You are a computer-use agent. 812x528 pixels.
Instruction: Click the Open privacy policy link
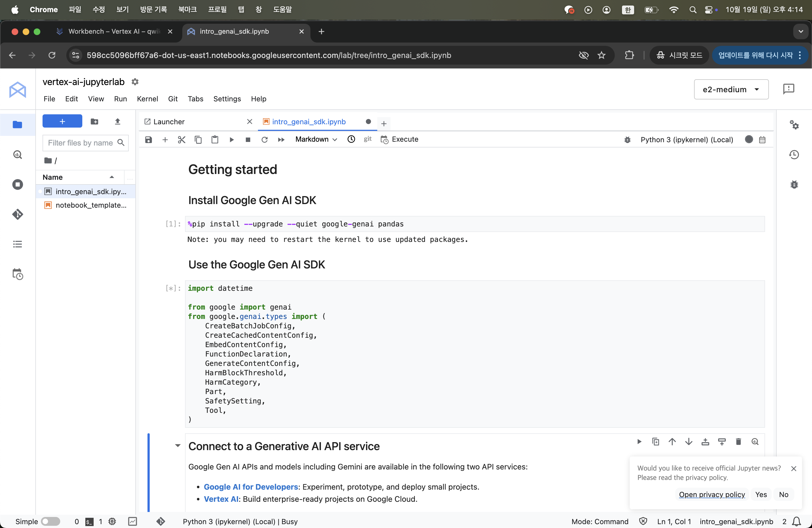[712, 494]
